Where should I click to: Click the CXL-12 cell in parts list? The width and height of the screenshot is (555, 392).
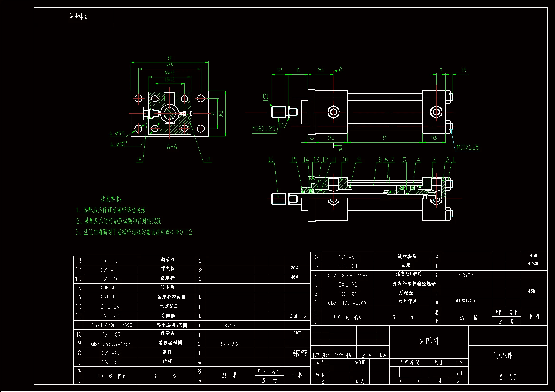click(x=109, y=261)
